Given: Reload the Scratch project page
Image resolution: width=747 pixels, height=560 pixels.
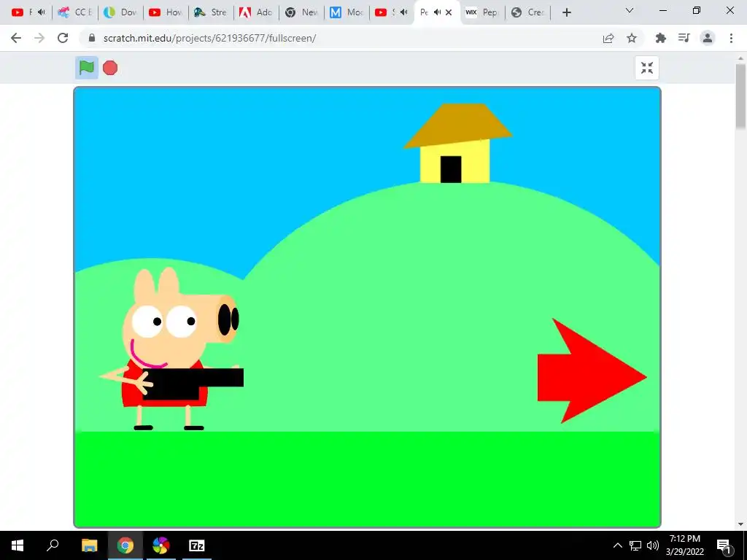Looking at the screenshot, I should pos(63,38).
